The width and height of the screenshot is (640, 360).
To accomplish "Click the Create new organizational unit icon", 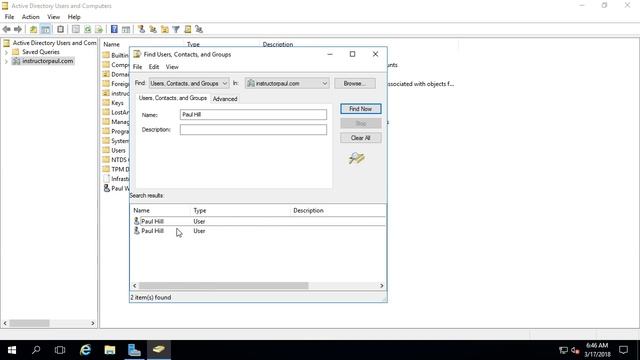I will tap(164, 29).
